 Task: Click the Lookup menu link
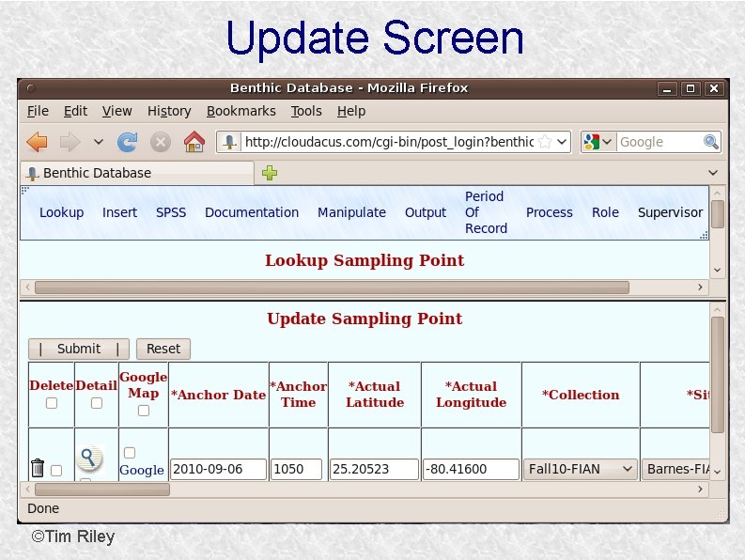point(61,212)
